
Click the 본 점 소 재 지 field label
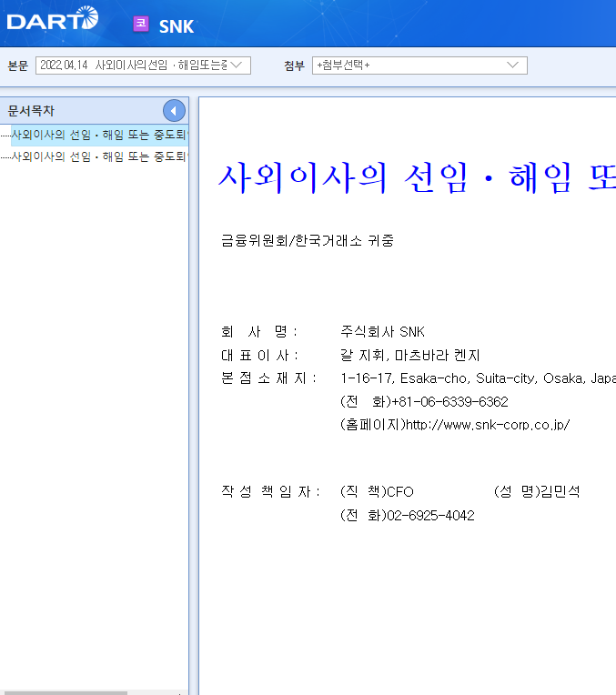(x=268, y=378)
